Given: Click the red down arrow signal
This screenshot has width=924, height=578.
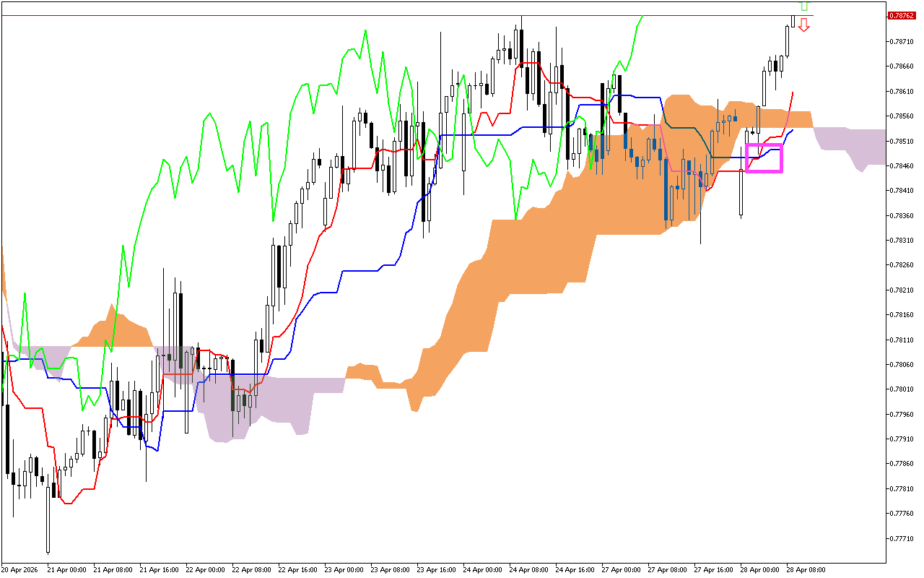Looking at the screenshot, I should (x=803, y=25).
